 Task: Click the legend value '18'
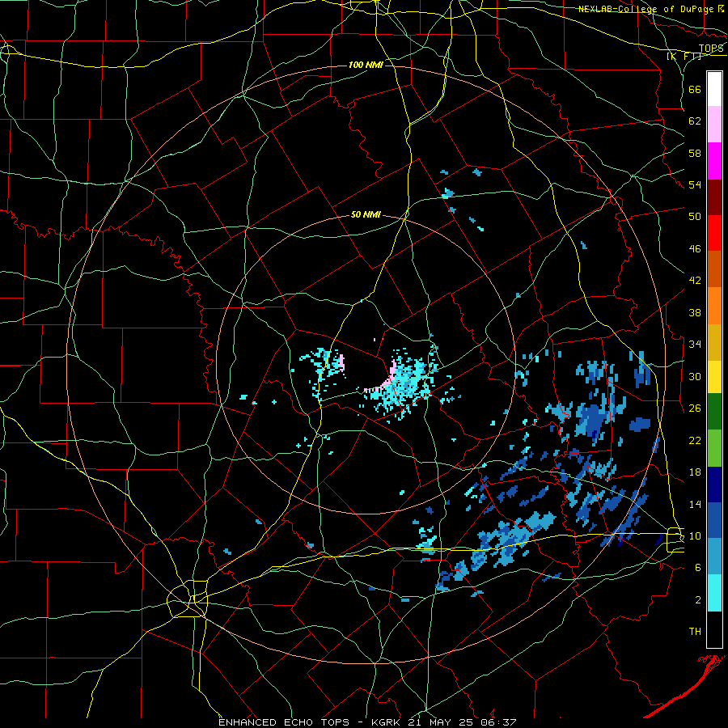695,472
